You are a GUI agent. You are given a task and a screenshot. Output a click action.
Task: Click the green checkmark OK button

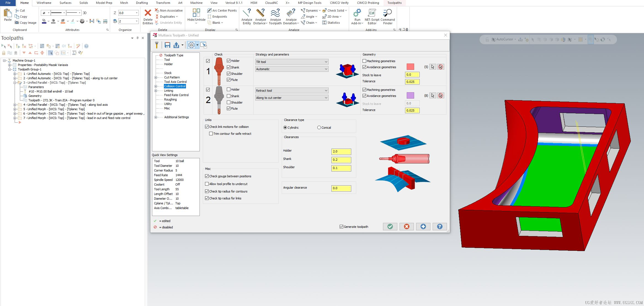click(390, 226)
